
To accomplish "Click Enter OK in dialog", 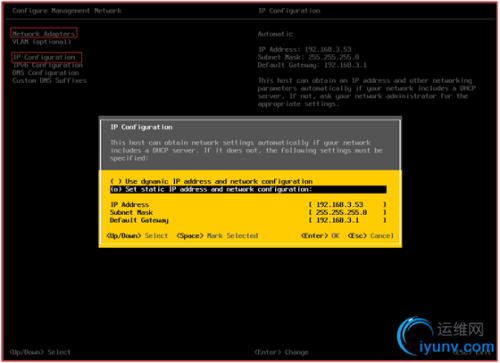I will tap(320, 236).
